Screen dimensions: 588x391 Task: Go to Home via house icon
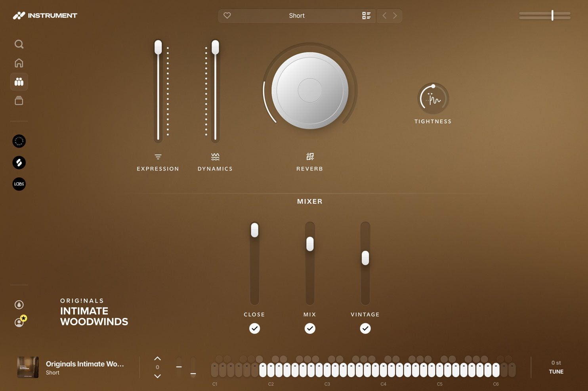[19, 63]
